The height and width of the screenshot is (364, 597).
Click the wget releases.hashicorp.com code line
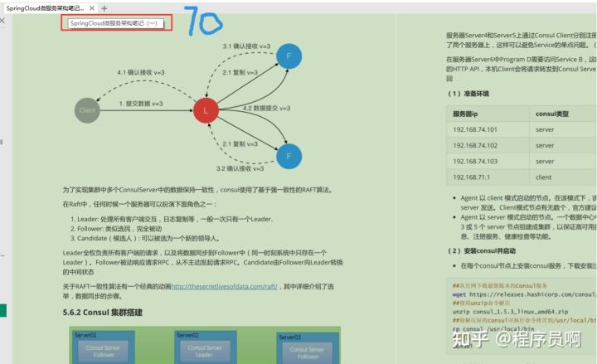[524, 294]
